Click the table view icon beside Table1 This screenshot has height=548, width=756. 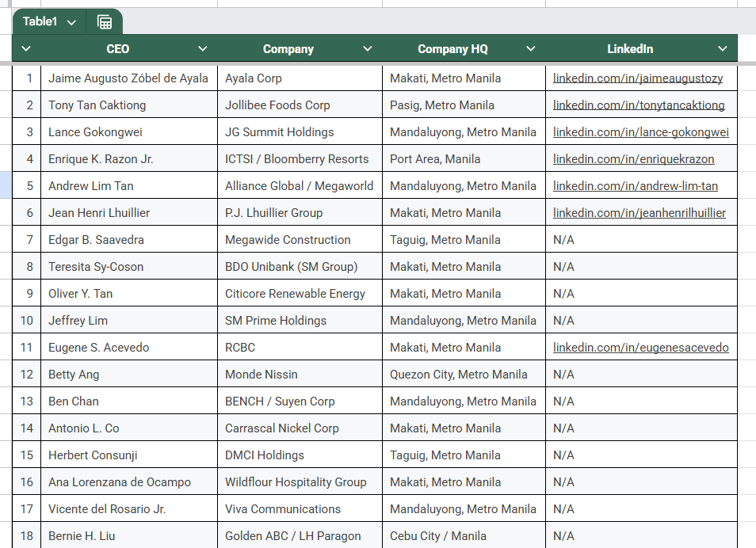(x=105, y=22)
